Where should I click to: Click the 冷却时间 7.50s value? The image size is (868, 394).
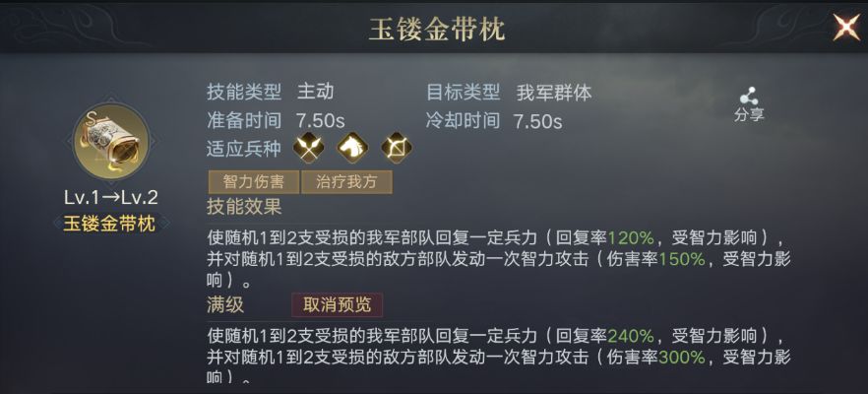click(x=536, y=121)
